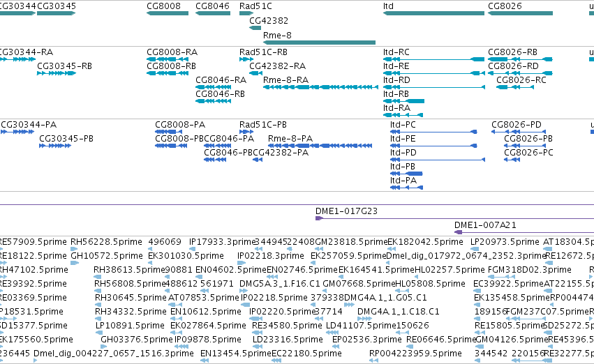Select EST GH10572.5prime label
This screenshot has height=364, width=594.
pos(107,256)
